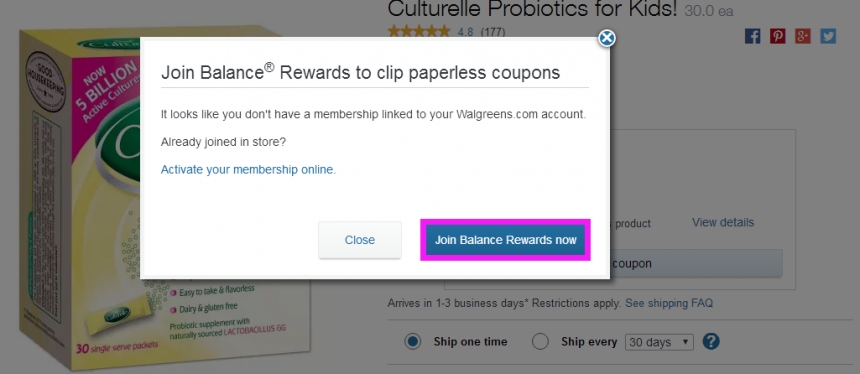Viewport: 860px width, 374px height.
Task: Open View details coupon link
Action: tap(723, 222)
